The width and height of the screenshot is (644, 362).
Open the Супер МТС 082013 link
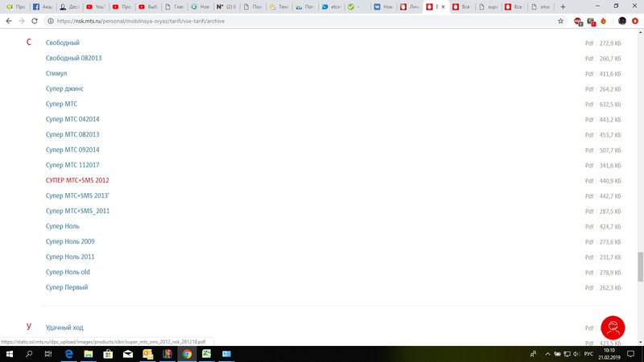coord(72,134)
